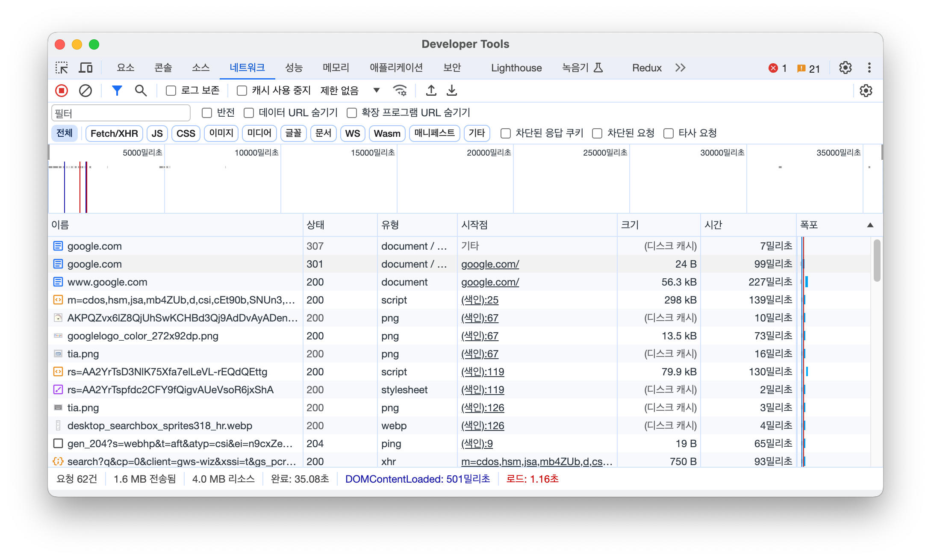Open the 메모리 tab
The height and width of the screenshot is (560, 931).
[x=336, y=68]
